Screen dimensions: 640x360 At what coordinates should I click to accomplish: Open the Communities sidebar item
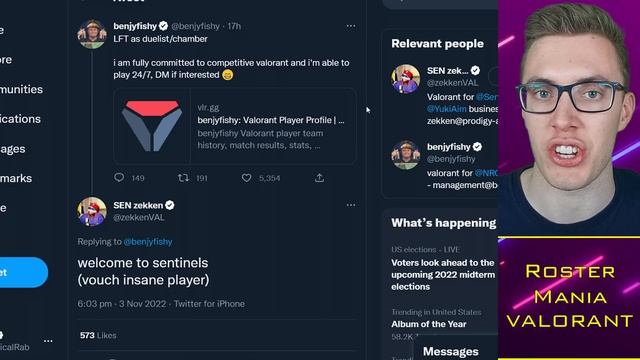[x=21, y=89]
